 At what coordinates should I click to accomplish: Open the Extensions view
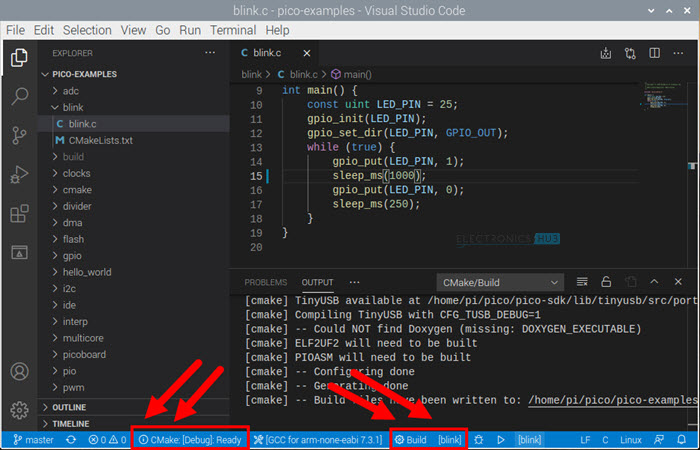point(19,214)
